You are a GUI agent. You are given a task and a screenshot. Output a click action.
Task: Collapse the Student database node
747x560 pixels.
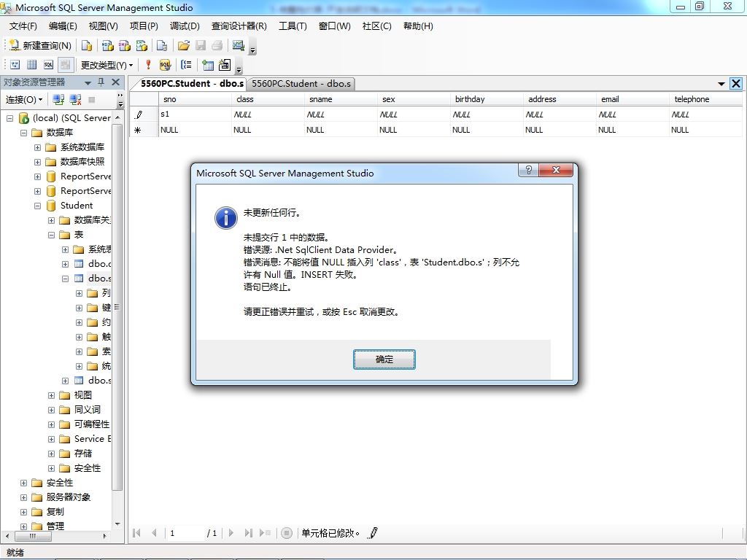coord(37,206)
